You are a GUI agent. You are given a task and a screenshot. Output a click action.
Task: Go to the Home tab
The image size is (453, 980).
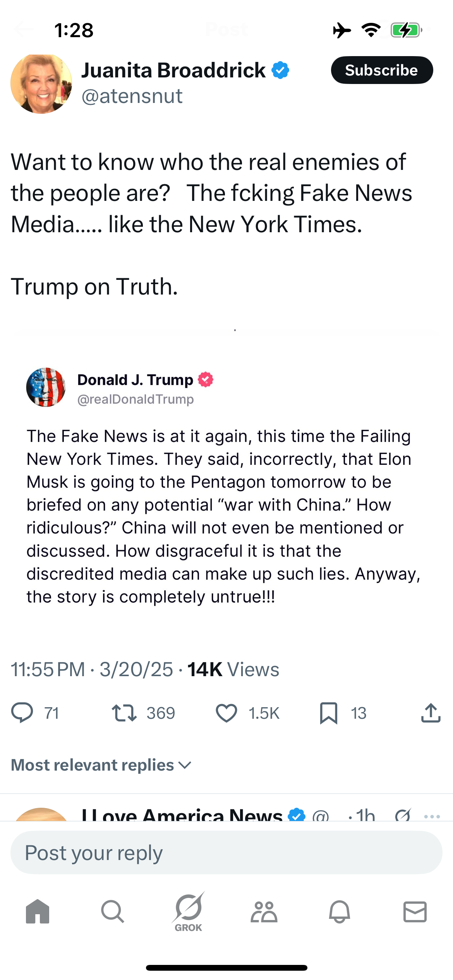[38, 911]
